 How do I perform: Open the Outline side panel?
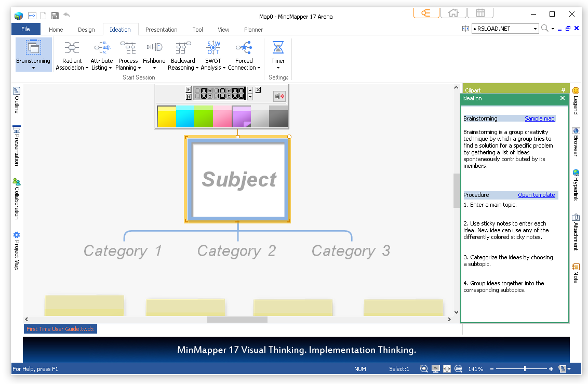[x=17, y=100]
